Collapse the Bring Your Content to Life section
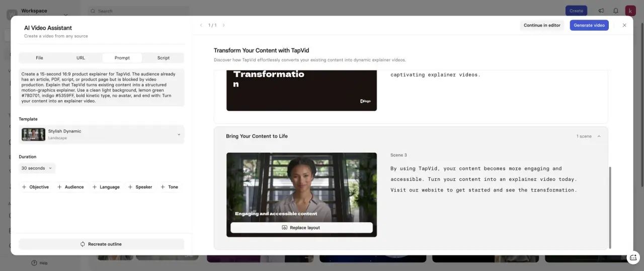 (599, 137)
